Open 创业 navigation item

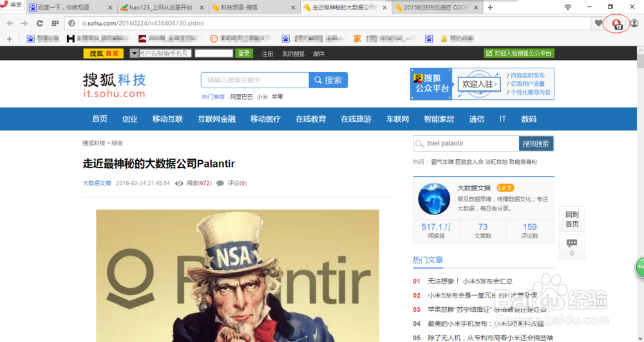(x=130, y=119)
